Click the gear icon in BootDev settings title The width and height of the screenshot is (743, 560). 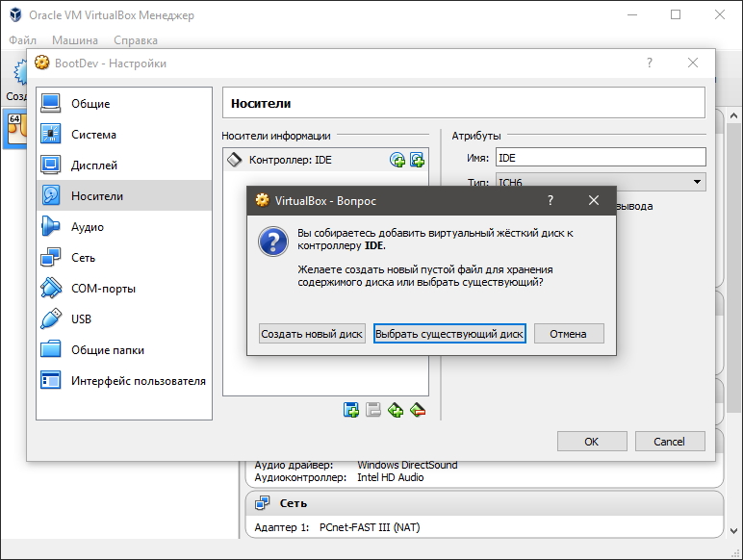(x=41, y=63)
